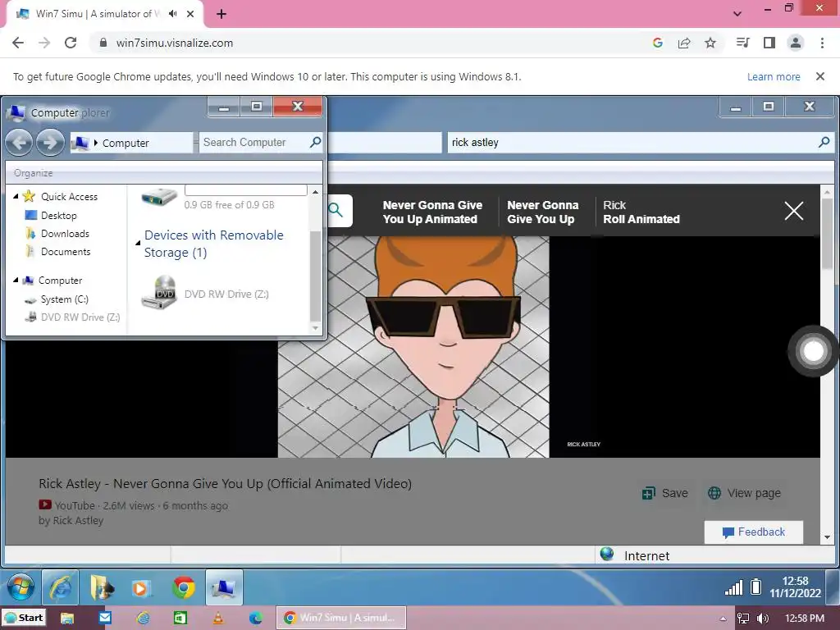Click the simulated signal strength tray icon
The height and width of the screenshot is (630, 840).
tap(734, 588)
